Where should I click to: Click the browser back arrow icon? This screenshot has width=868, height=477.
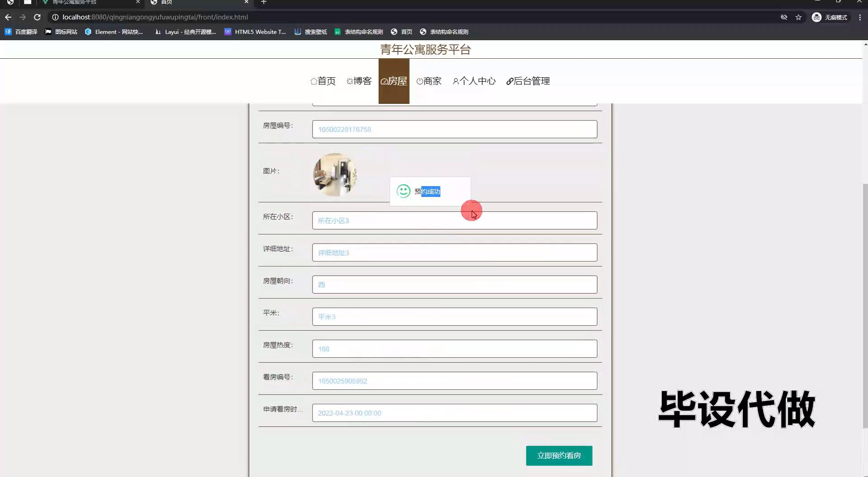tap(8, 17)
